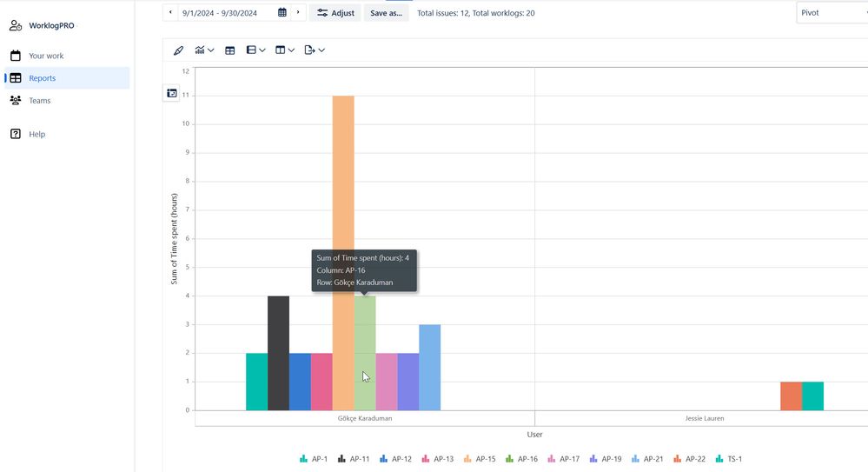This screenshot has height=472, width=868.
Task: Click the light blue AP-21 bar
Action: point(429,368)
